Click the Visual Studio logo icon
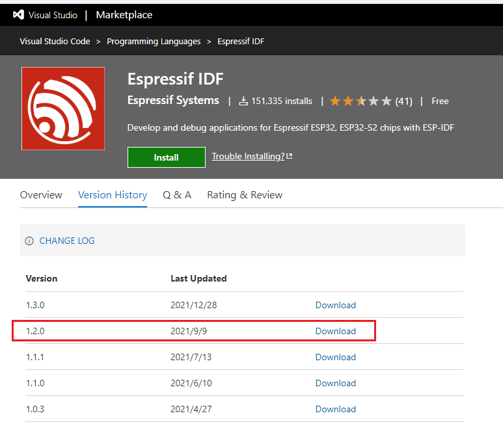 (x=19, y=15)
